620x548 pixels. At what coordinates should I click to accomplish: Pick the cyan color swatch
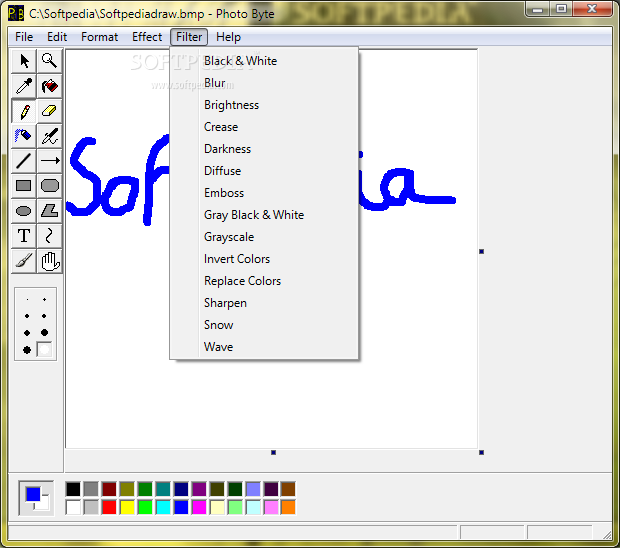pyautogui.click(x=163, y=507)
